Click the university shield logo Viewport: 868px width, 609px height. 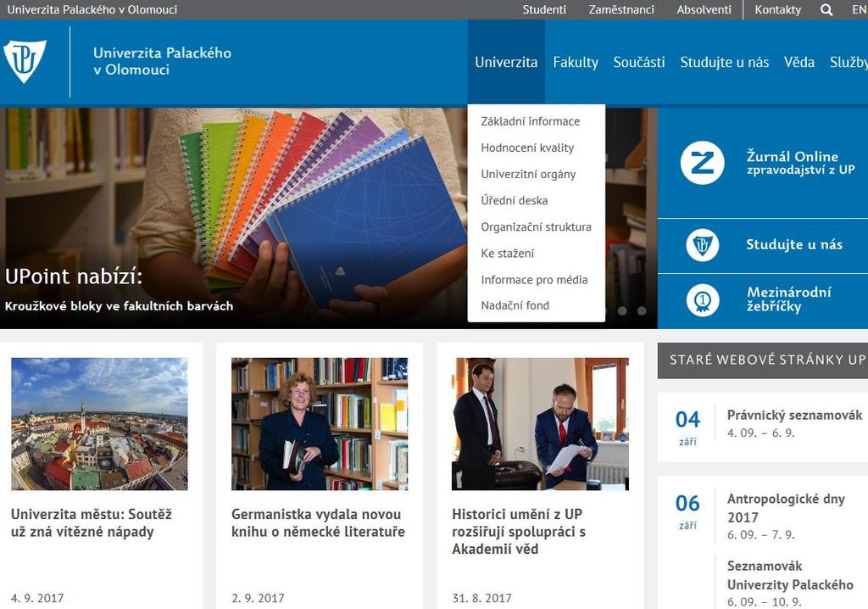click(x=25, y=61)
